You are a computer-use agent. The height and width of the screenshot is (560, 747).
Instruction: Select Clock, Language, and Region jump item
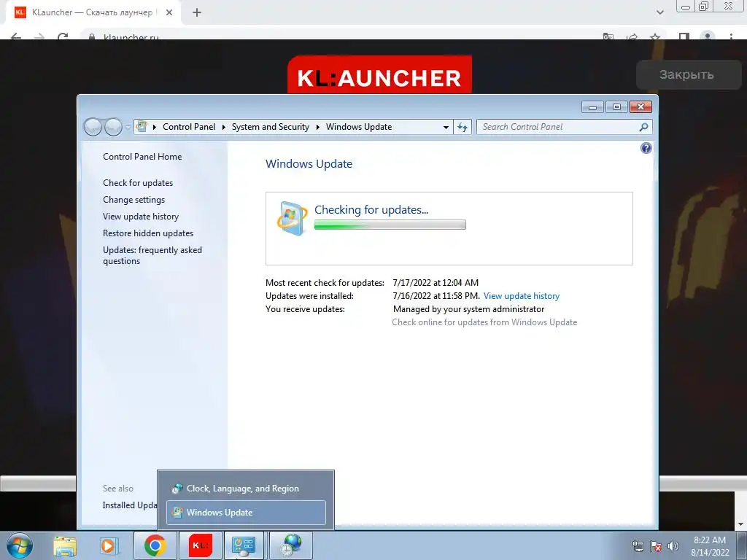point(246,489)
